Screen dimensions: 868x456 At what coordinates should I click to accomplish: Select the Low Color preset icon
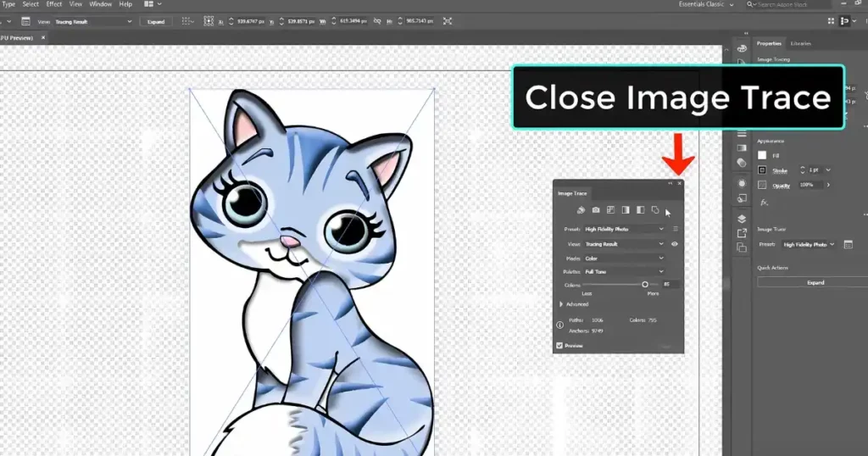click(610, 210)
